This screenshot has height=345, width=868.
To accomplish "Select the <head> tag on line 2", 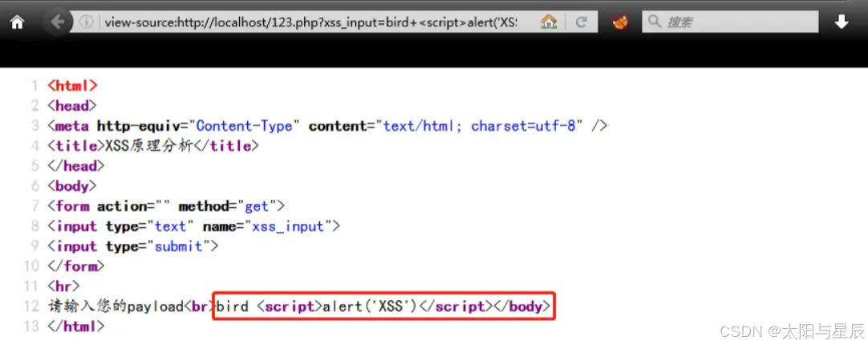I will (72, 106).
